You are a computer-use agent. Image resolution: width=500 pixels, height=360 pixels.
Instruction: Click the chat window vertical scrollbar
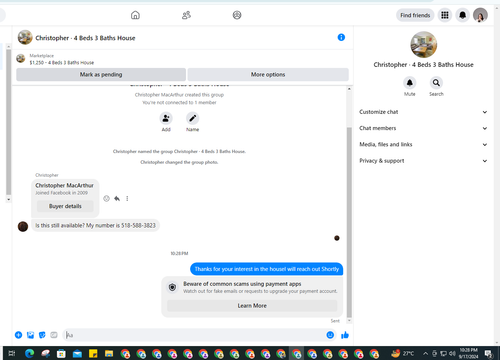tap(349, 222)
